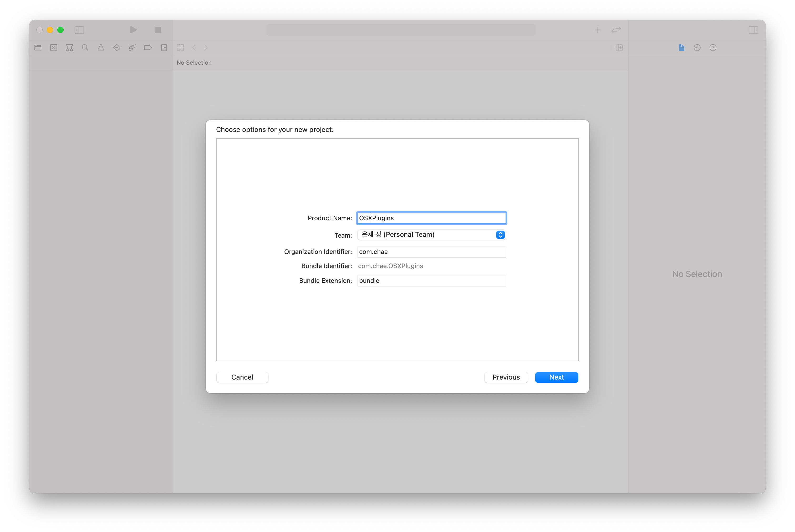Open the Breakpoint navigator icon

point(148,48)
